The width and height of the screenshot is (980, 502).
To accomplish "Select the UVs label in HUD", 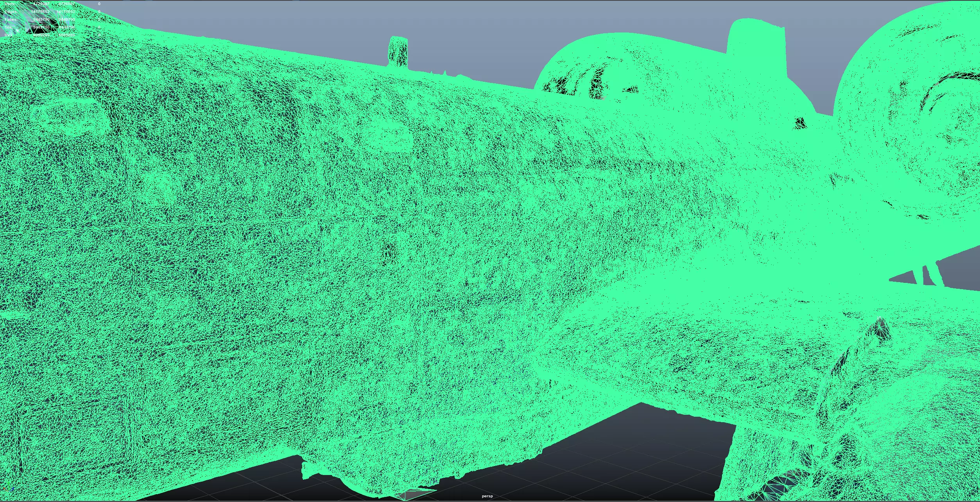I will coord(9,35).
